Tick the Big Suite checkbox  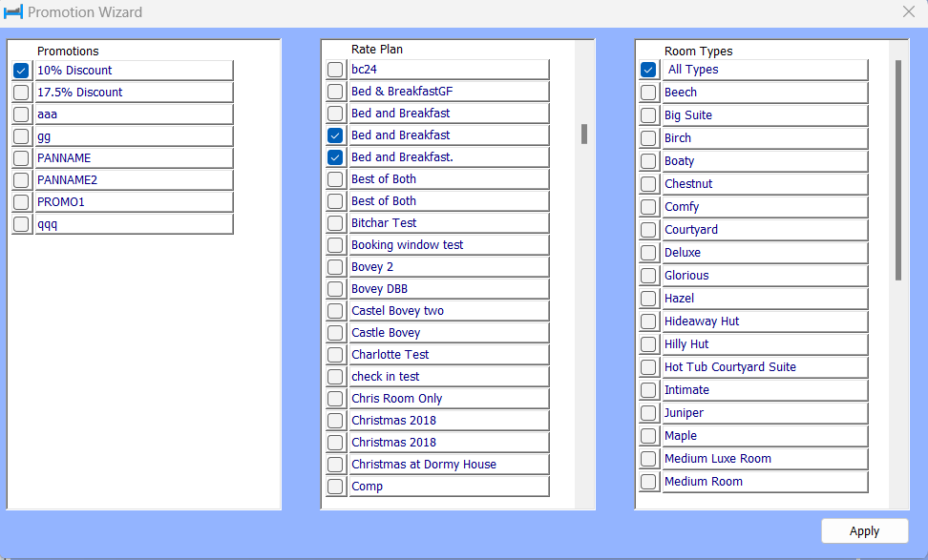pyautogui.click(x=648, y=115)
